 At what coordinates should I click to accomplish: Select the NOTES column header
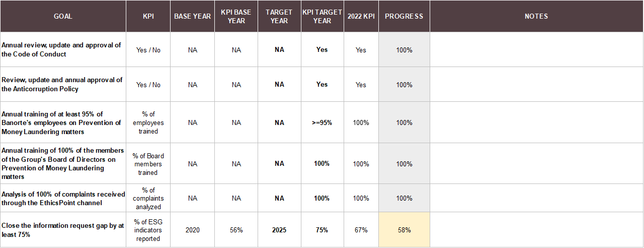coord(536,16)
